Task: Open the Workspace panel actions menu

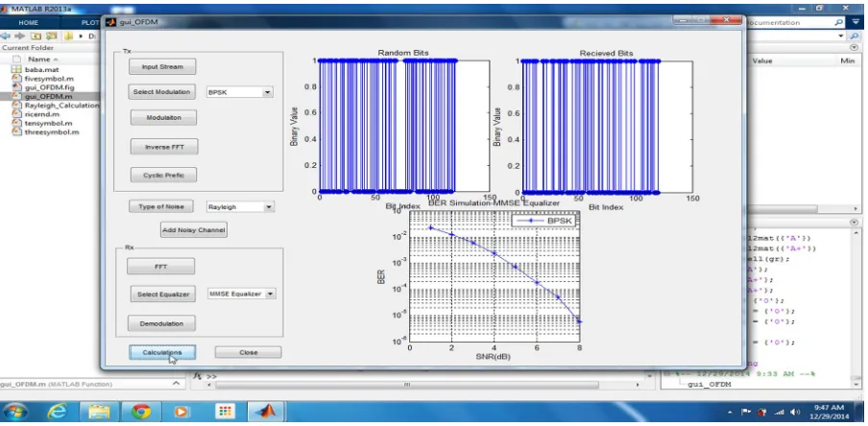Action: tap(854, 48)
